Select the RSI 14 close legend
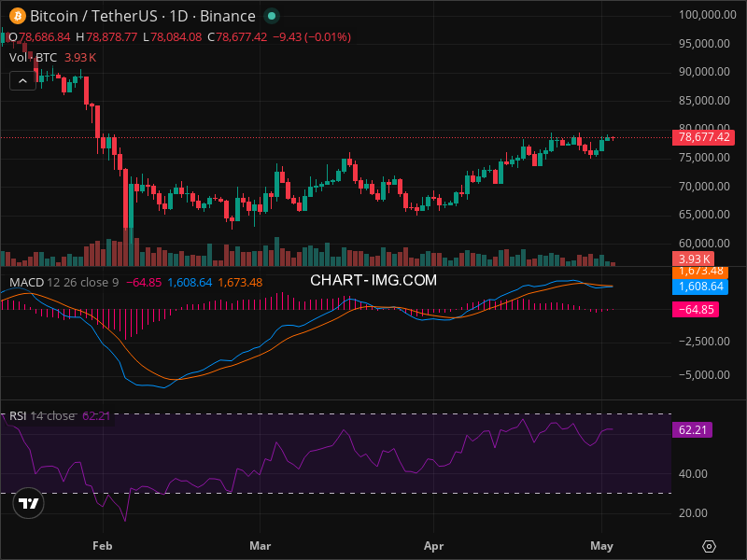 42,416
